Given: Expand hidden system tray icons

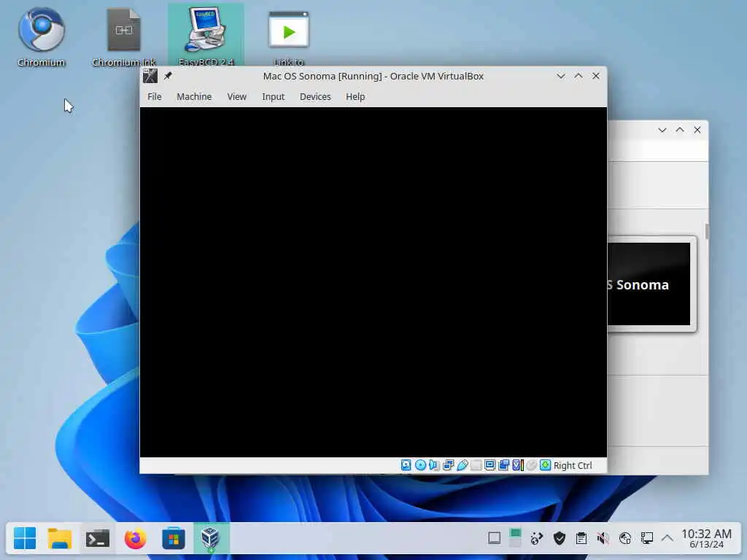Looking at the screenshot, I should [667, 539].
